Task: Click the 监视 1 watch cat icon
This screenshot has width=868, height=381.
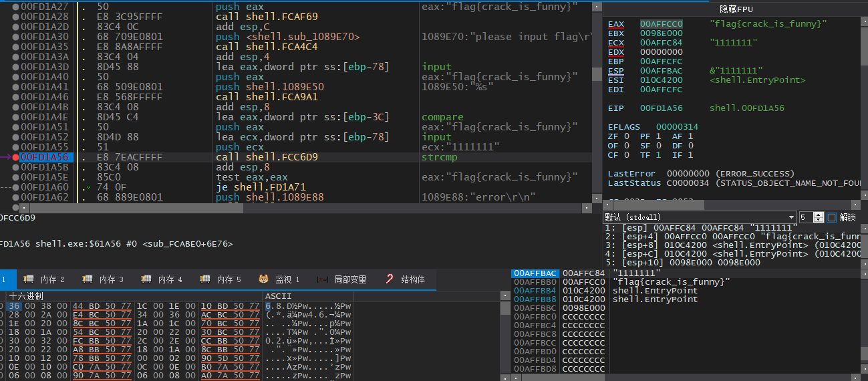Action: (x=264, y=279)
